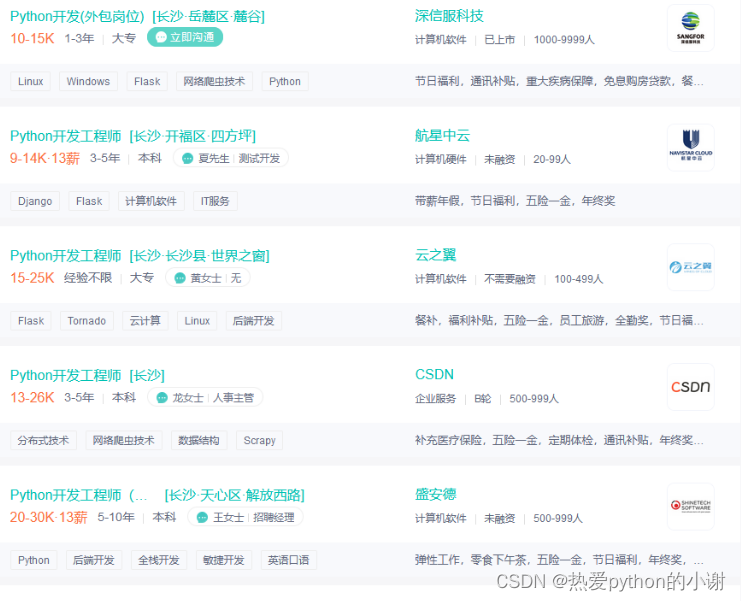Select the Django tag

click(35, 201)
